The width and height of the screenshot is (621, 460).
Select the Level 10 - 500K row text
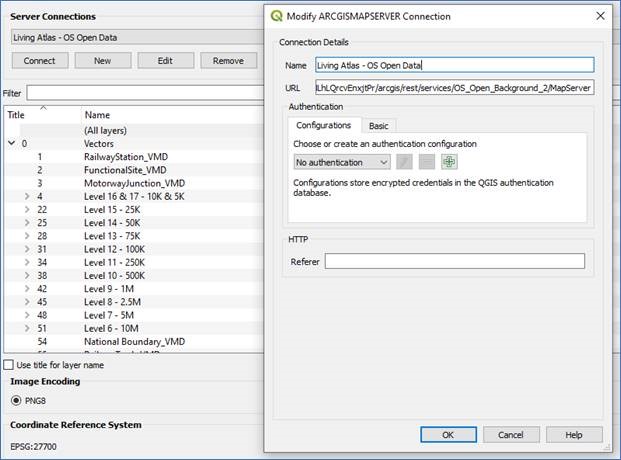coord(114,275)
